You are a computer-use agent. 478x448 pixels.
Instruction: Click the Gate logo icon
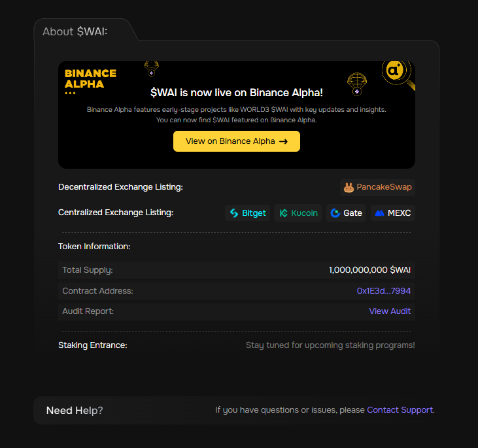335,213
